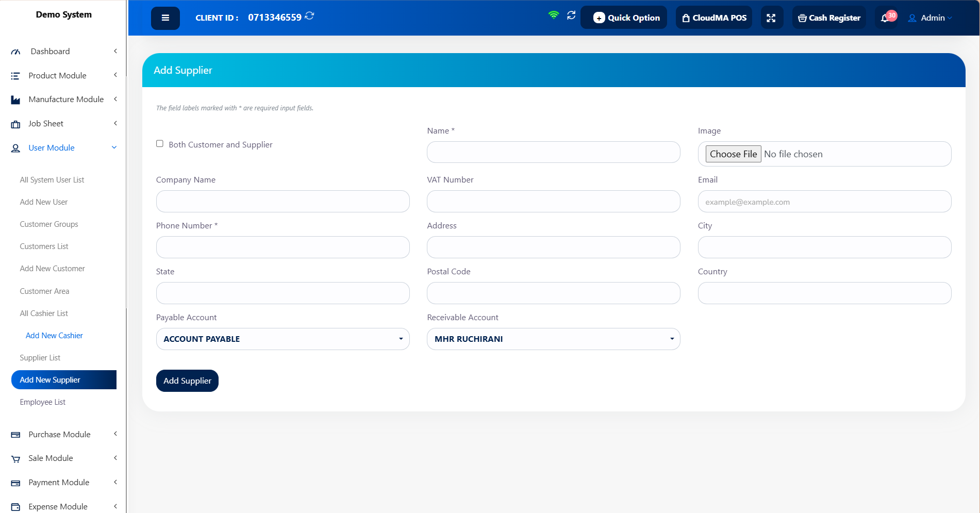Viewport: 980px width, 513px height.
Task: Click the Job Sheet briefcase icon
Action: click(15, 124)
